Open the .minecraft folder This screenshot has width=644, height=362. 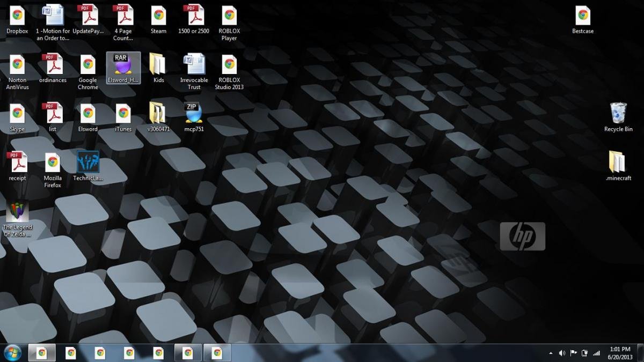[x=618, y=167]
